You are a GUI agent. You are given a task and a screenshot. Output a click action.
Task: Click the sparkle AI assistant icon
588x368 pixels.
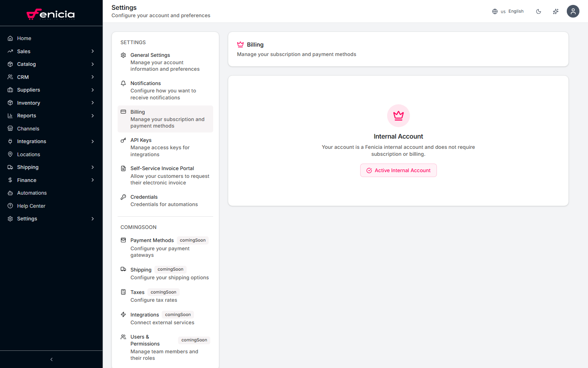coord(556,11)
